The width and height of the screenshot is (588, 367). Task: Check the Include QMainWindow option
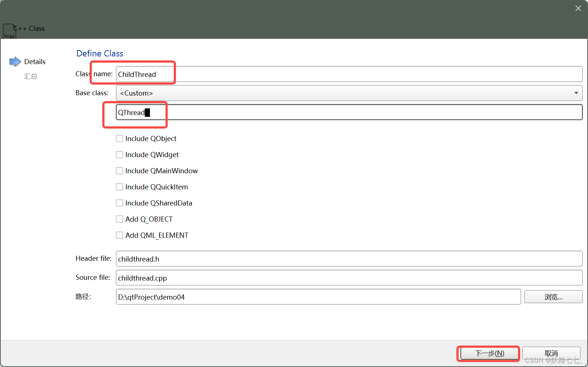[120, 171]
